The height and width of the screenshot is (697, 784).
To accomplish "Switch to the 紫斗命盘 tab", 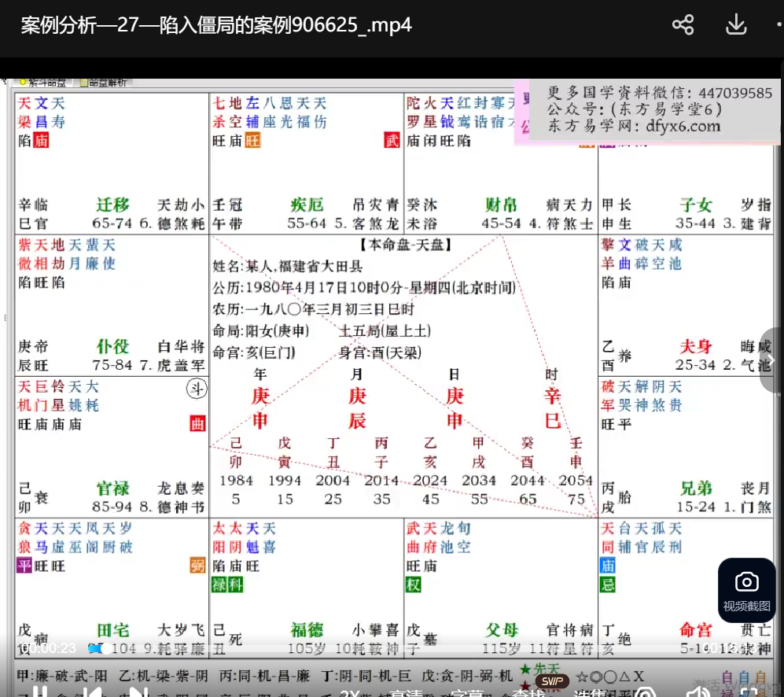I will click(x=43, y=82).
